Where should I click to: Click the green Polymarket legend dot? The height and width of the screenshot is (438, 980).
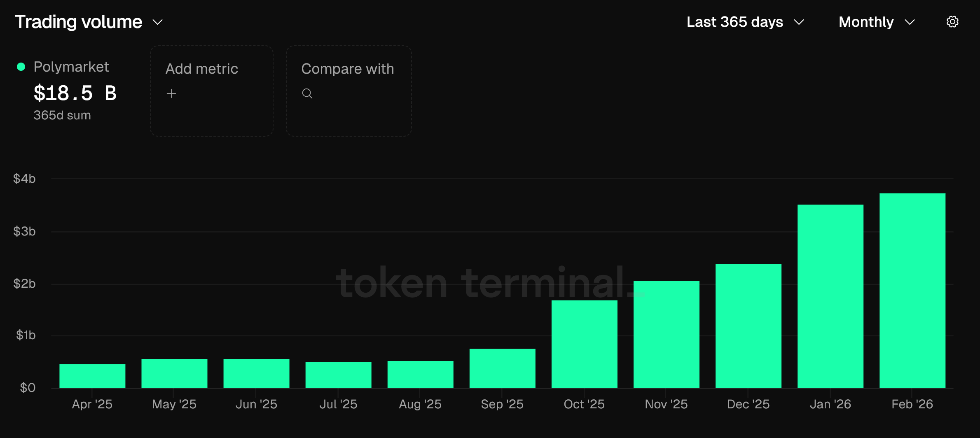(x=21, y=66)
